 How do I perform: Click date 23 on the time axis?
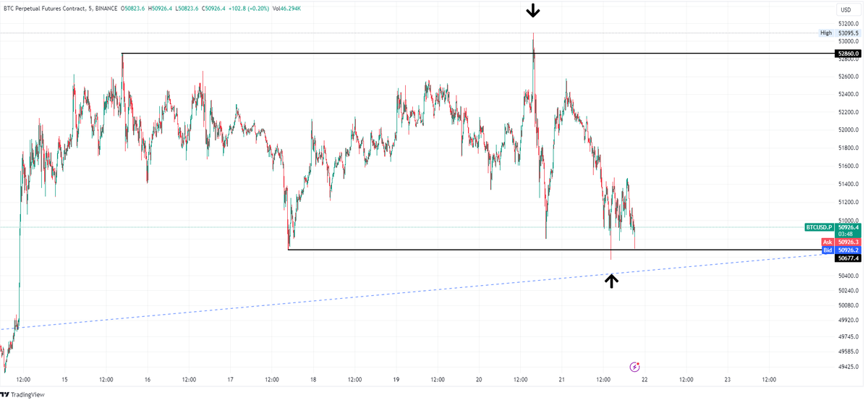click(728, 379)
